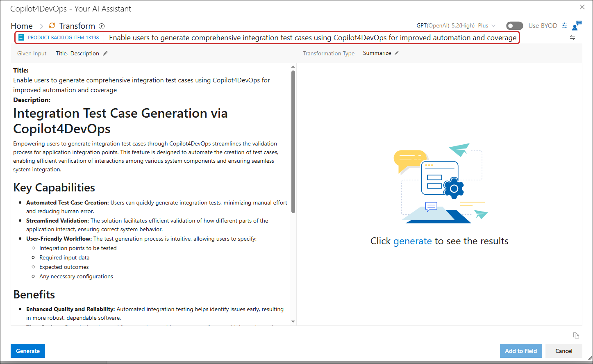
Task: Click the 'Key Capabilities' heading
Action: [54, 188]
